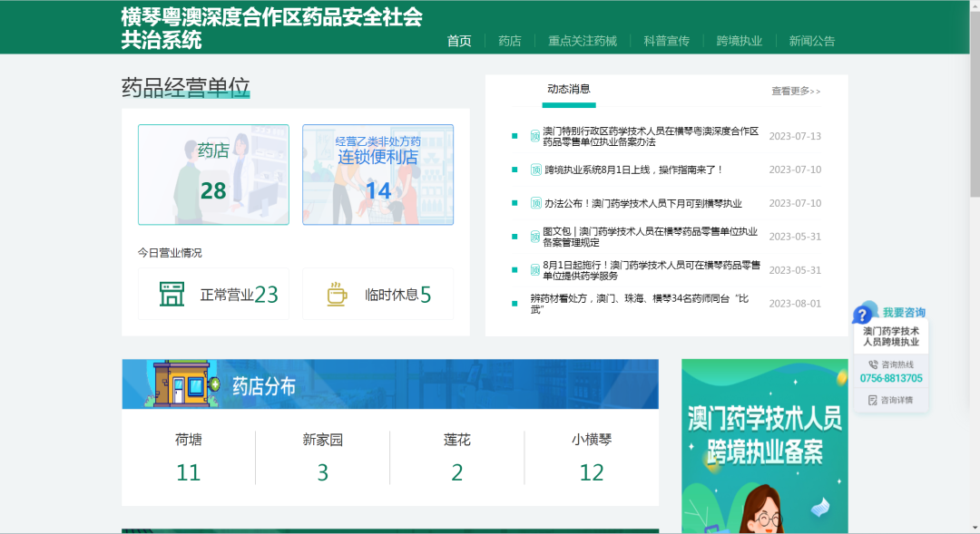Click the blue question mark consultation icon
This screenshot has width=980, height=534.
click(862, 314)
